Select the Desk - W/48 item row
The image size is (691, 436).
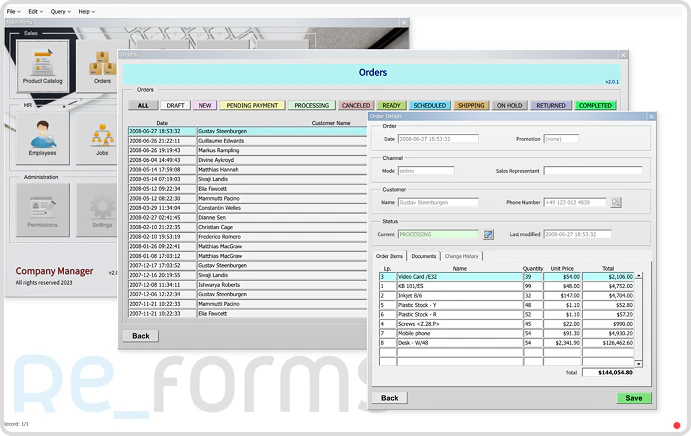(x=506, y=343)
